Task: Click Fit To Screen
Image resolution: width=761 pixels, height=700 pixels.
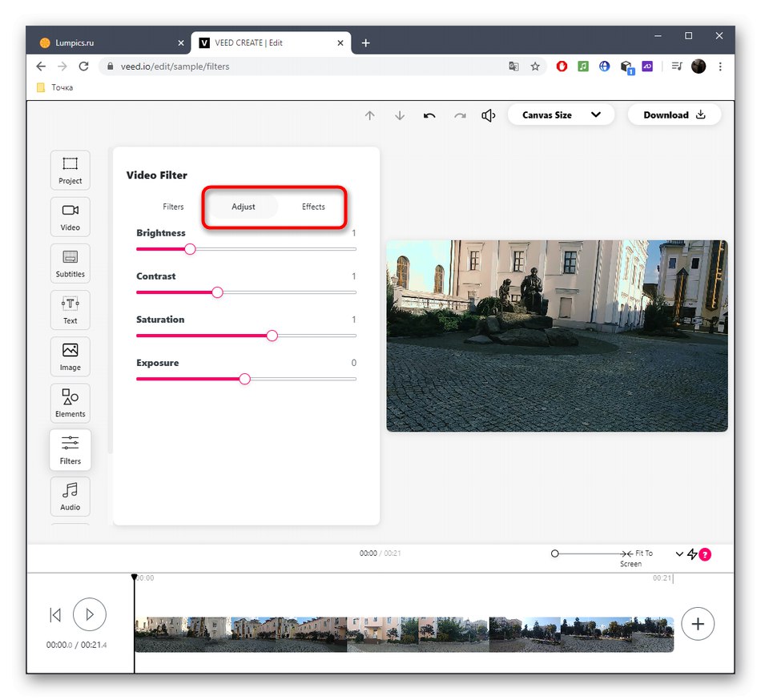Action: 637,558
